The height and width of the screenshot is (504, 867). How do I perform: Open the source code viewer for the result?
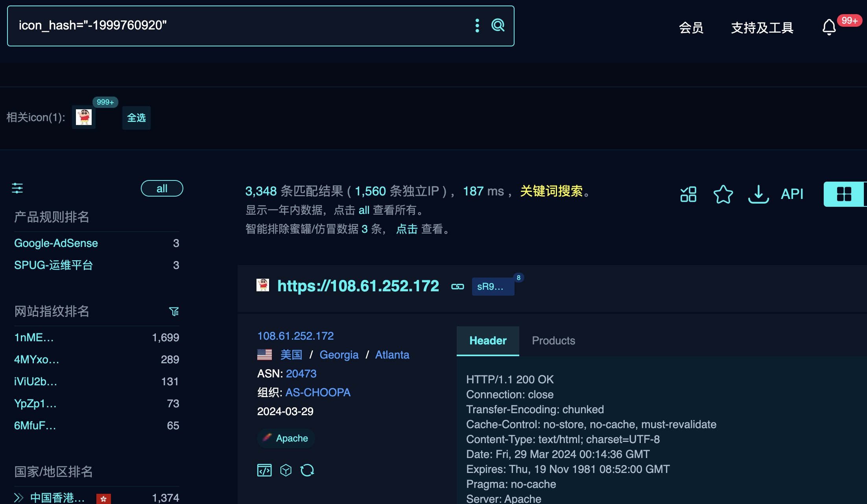click(264, 470)
